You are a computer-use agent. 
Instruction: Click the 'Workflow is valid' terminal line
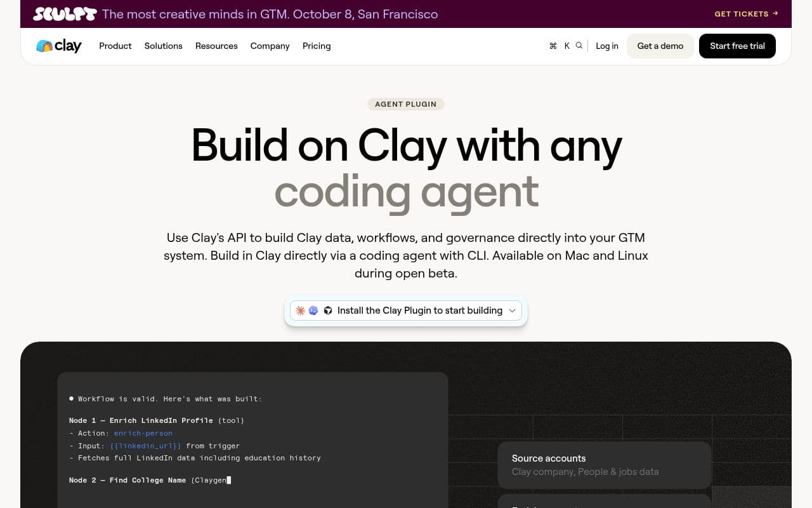tap(165, 399)
